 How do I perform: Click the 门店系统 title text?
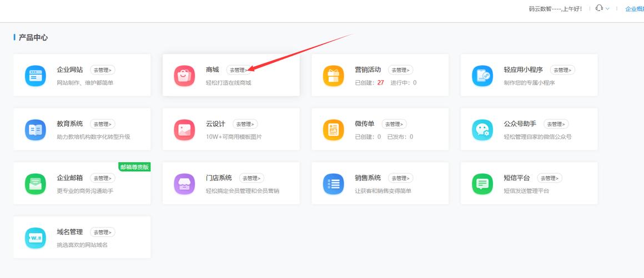pyautogui.click(x=219, y=178)
